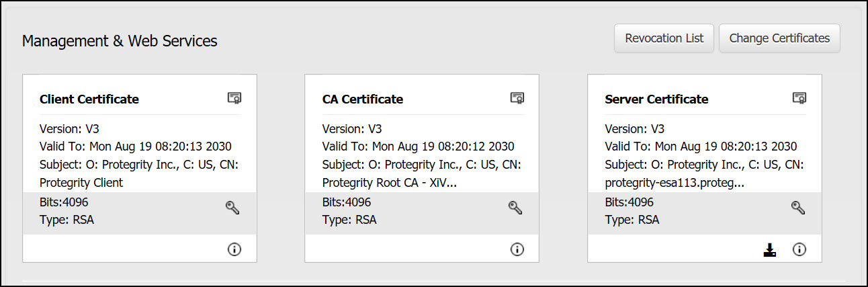The image size is (868, 287).
Task: Open info for the Client Certificate
Action: click(234, 249)
